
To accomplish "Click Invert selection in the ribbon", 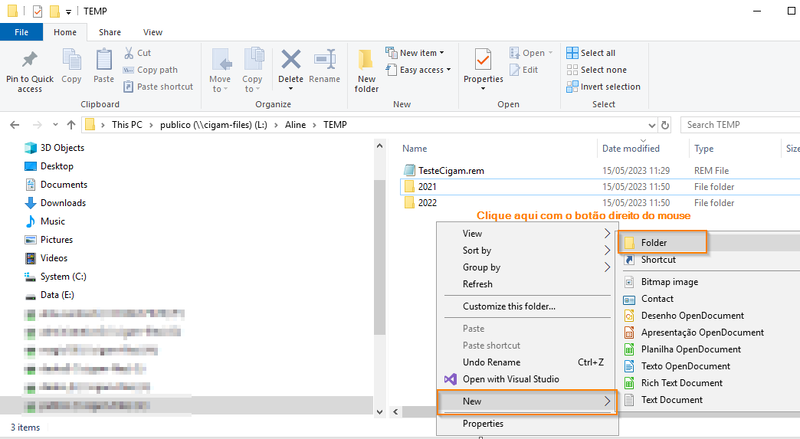I will click(603, 87).
